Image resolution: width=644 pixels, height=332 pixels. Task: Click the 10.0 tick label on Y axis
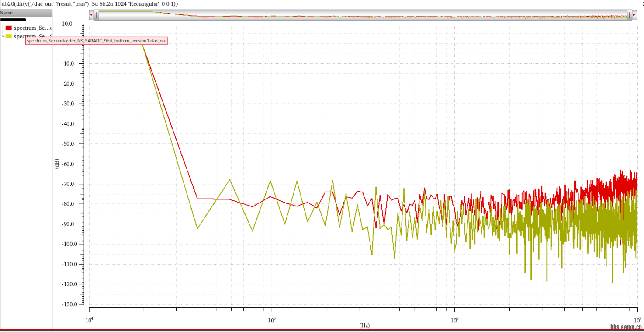tap(67, 24)
